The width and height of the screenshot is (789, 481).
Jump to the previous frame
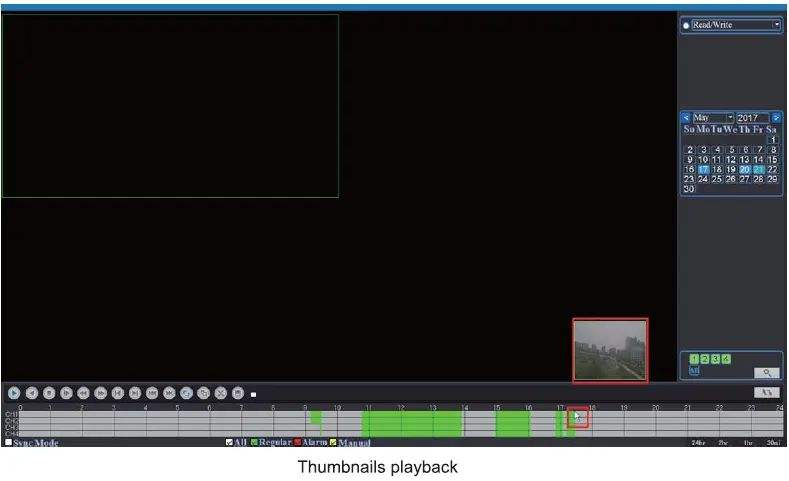tap(118, 393)
